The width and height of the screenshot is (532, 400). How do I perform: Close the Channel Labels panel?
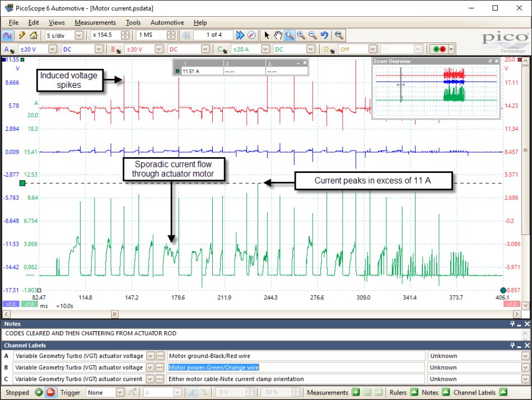(x=526, y=345)
